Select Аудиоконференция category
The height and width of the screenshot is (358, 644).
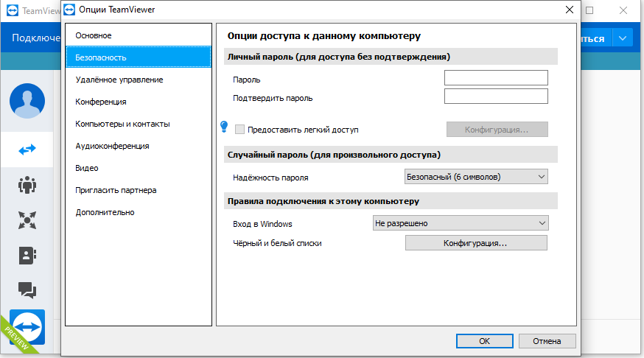point(139,146)
